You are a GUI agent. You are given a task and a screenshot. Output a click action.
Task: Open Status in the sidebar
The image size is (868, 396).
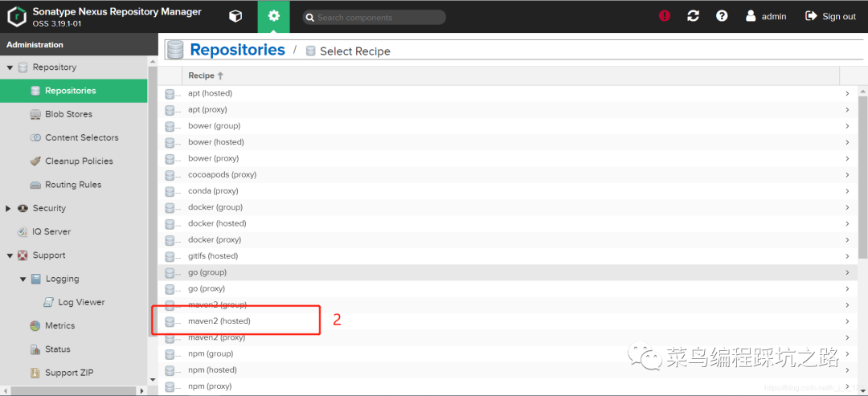[x=74, y=349]
